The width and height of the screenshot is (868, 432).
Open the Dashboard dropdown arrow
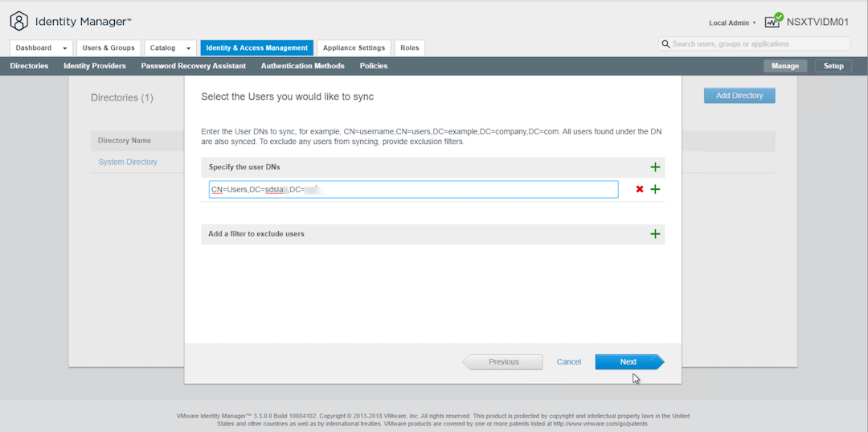(x=65, y=48)
